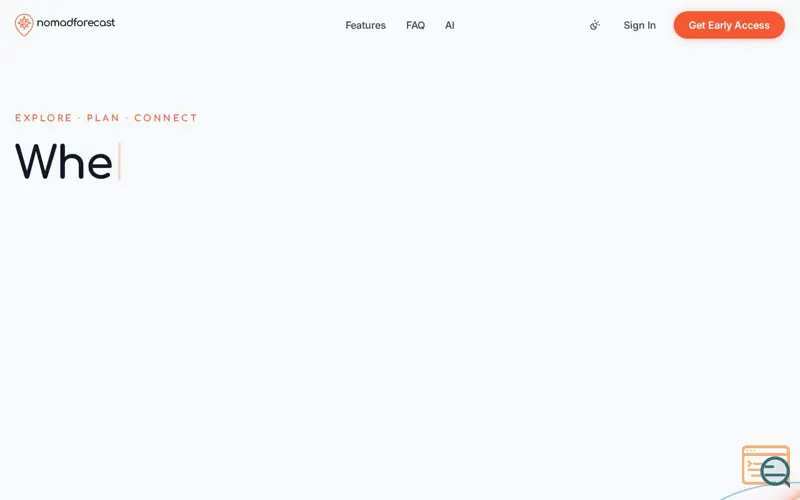Select the EXPLORE · PLAN · CONNECT tagline
This screenshot has width=800, height=500.
point(106,118)
